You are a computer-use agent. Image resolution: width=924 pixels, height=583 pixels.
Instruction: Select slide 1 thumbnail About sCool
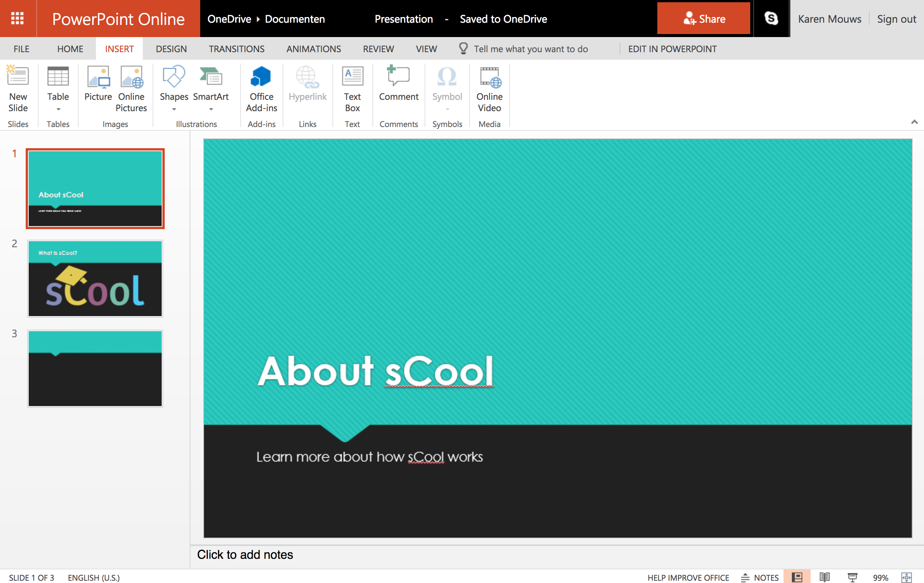95,189
